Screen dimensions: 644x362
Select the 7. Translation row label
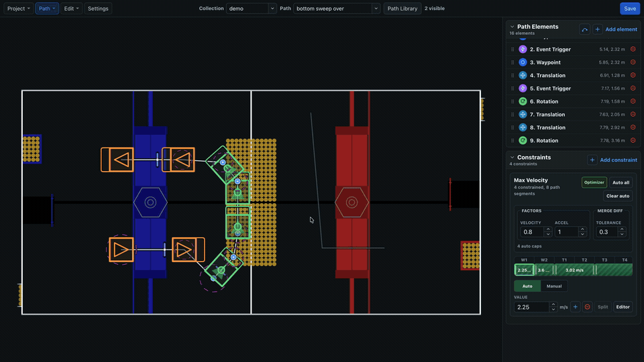pyautogui.click(x=547, y=115)
